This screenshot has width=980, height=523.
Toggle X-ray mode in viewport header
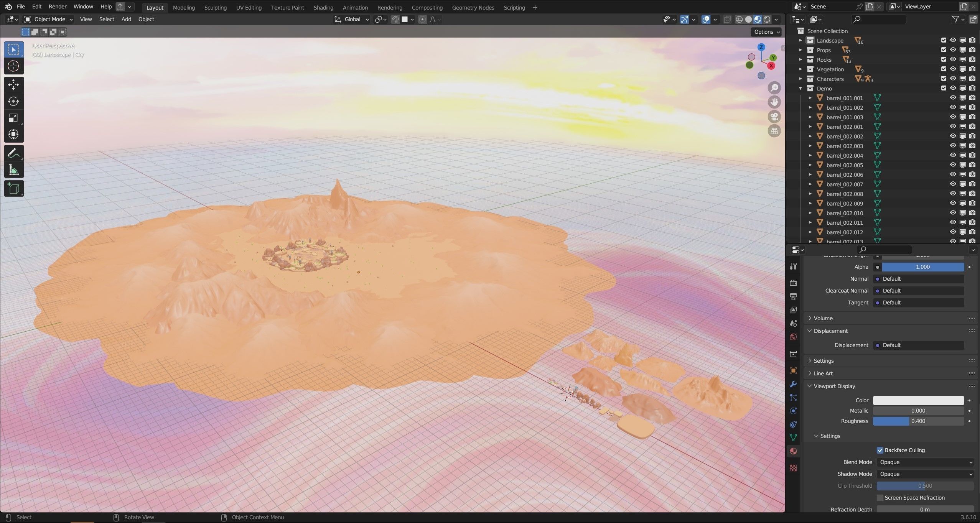[727, 19]
